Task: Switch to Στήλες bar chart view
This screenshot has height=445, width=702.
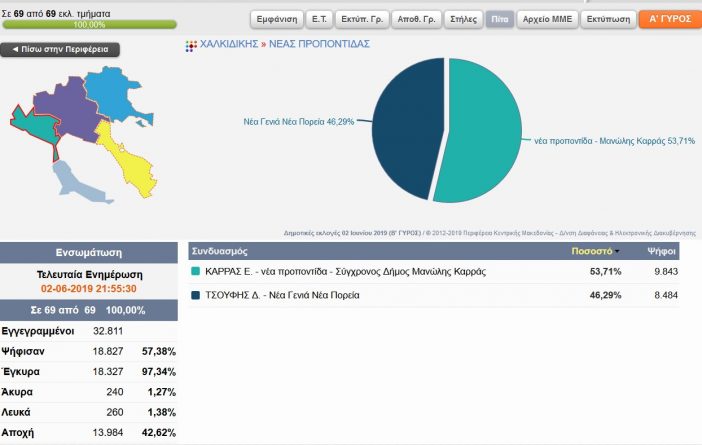Action: click(463, 19)
